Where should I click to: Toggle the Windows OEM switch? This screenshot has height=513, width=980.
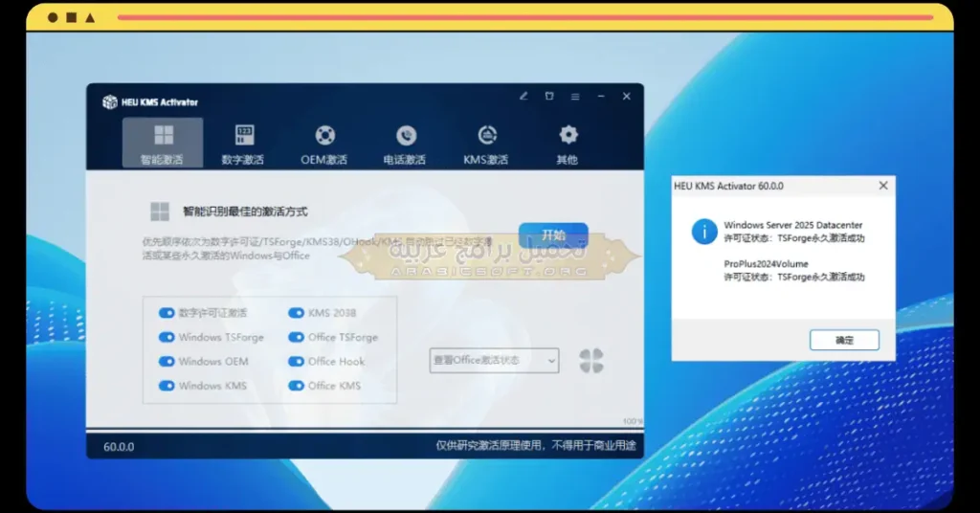(167, 361)
